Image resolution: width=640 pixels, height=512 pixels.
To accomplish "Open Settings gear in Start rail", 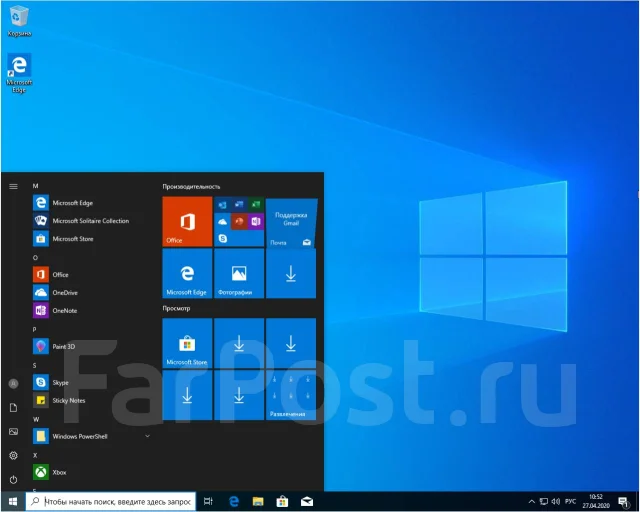I will (13, 456).
